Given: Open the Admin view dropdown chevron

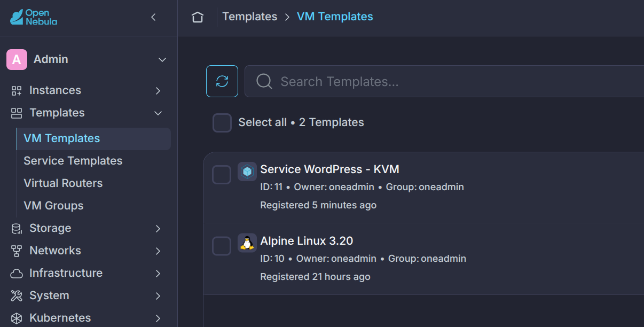Looking at the screenshot, I should 162,59.
